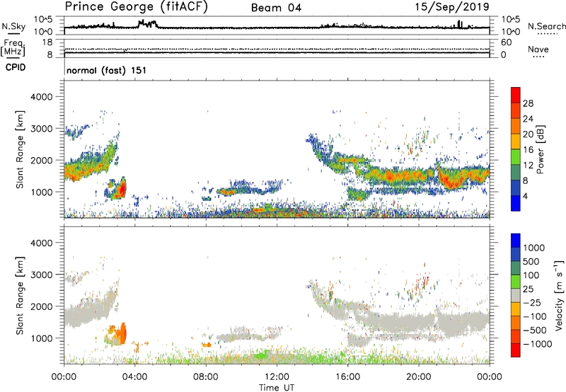Click the '16:00' time tick label
This screenshot has height=392, width=566.
coord(347,377)
